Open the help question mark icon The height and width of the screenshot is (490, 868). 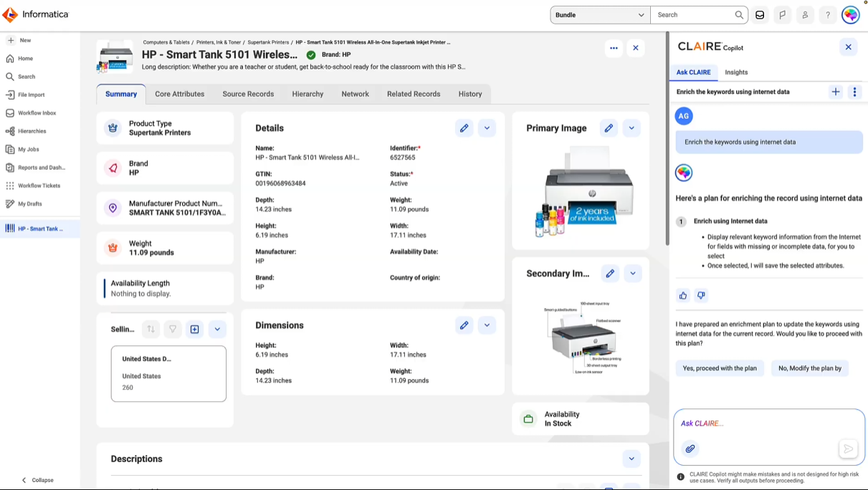828,14
